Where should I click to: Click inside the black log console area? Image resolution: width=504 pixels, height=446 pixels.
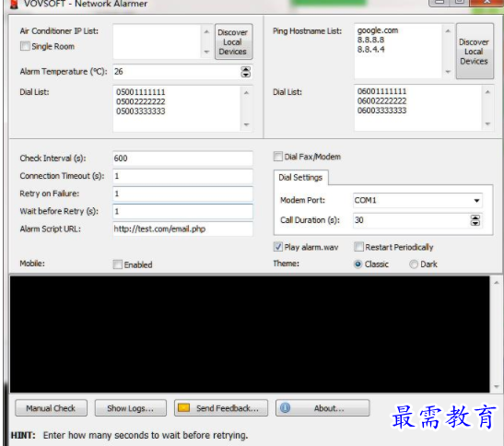[250, 334]
